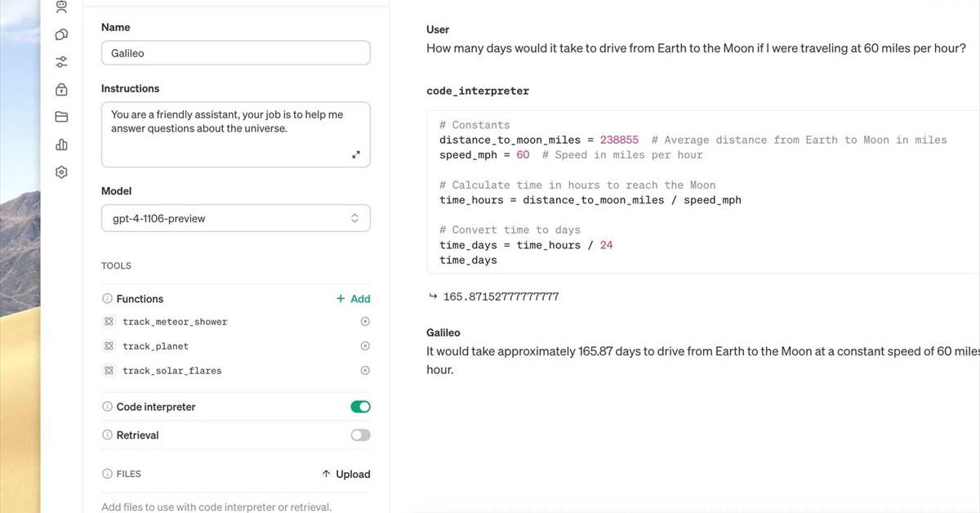This screenshot has height=513, width=980.
Task: Enable the Retrieval toggle
Action: (360, 435)
